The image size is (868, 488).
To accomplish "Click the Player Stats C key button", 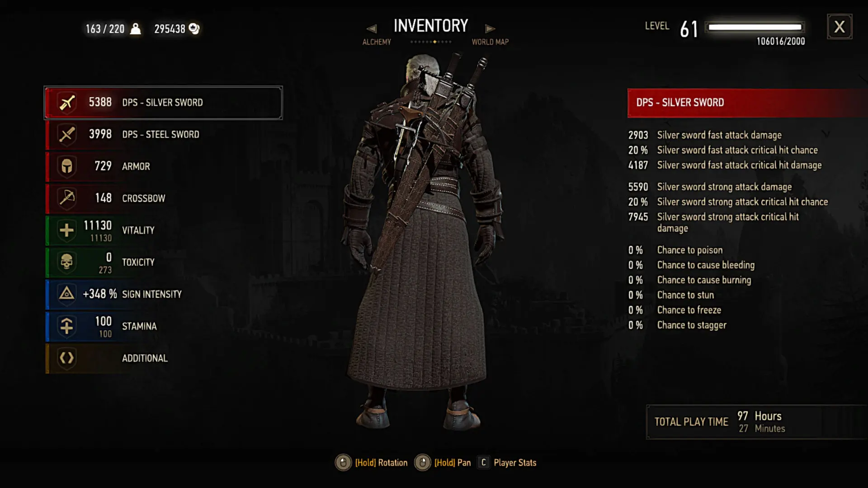I will 483,462.
